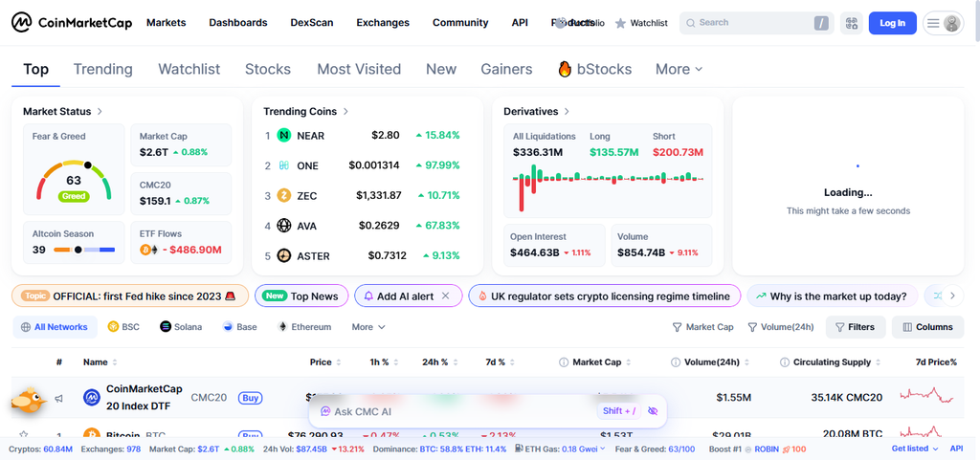980x460 pixels.
Task: Open the Top News chip
Action: [300, 296]
